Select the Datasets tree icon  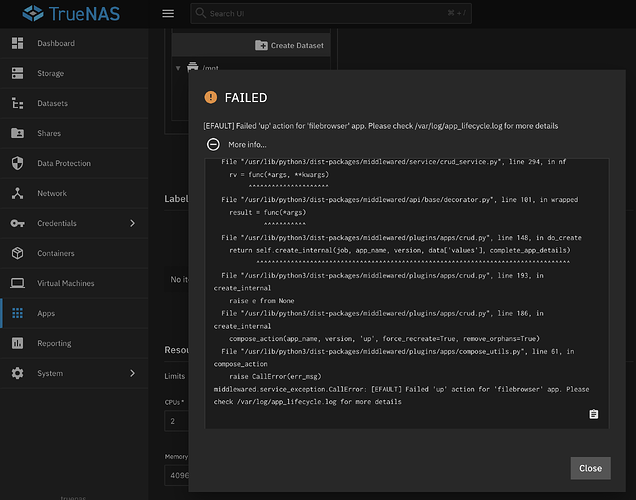[17, 103]
